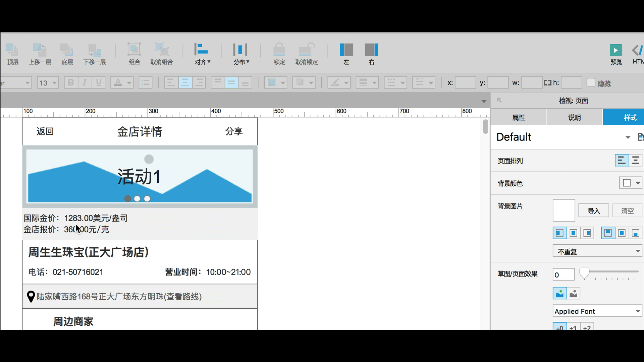Toggle bold text formatting

click(71, 82)
